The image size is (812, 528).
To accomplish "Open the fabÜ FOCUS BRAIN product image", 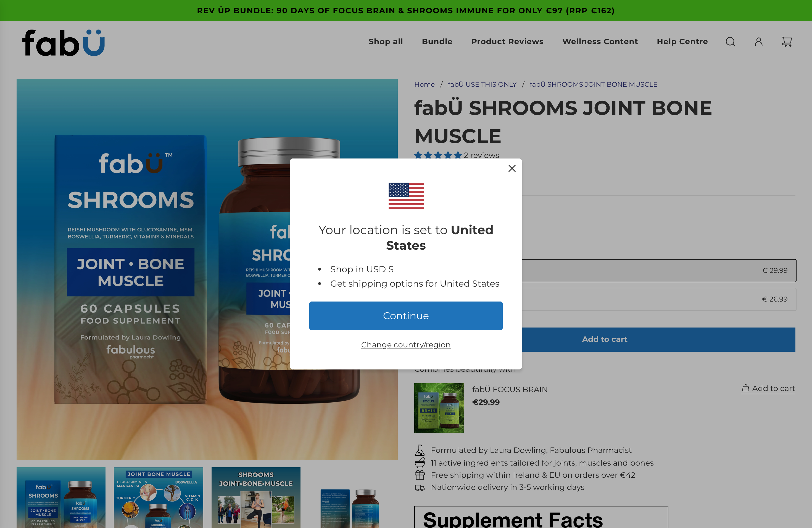I will (x=439, y=408).
